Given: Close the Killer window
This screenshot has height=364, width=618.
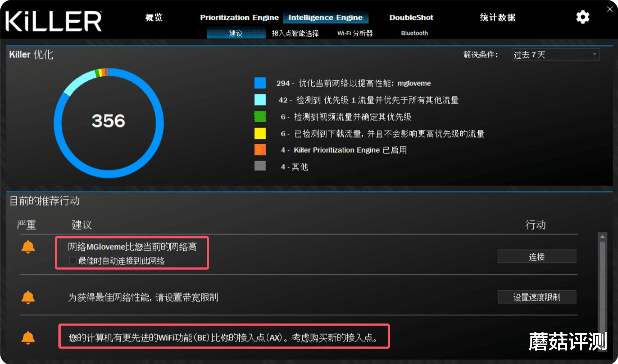Looking at the screenshot, I should [610, 9].
